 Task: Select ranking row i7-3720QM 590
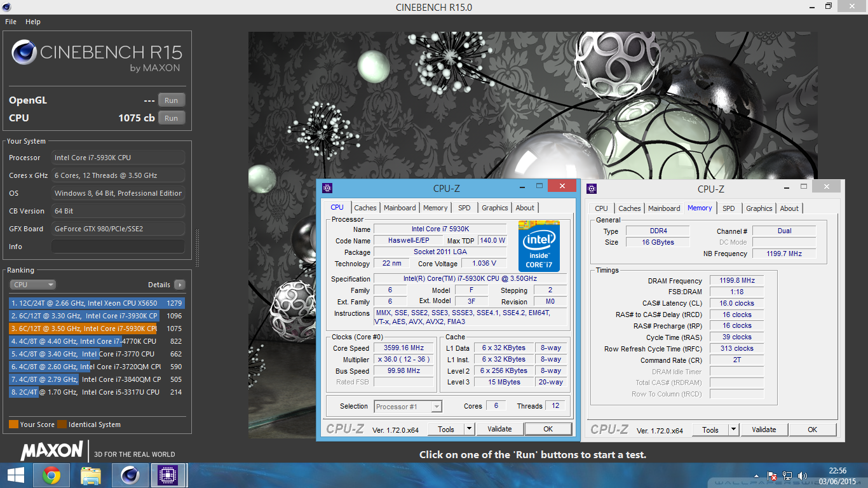97,367
